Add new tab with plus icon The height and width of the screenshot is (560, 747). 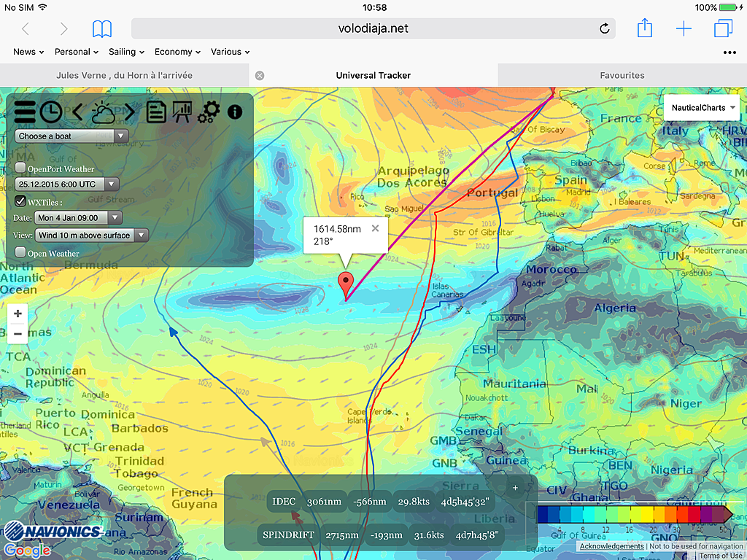(x=684, y=28)
